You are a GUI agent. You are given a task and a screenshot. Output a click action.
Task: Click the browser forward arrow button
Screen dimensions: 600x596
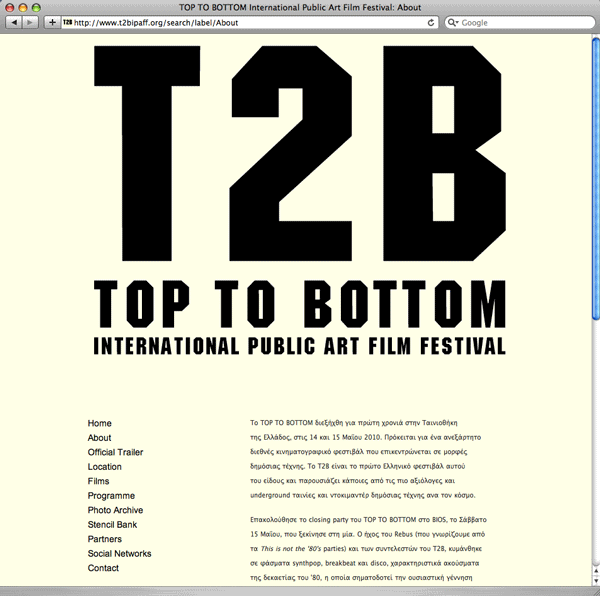pyautogui.click(x=30, y=23)
